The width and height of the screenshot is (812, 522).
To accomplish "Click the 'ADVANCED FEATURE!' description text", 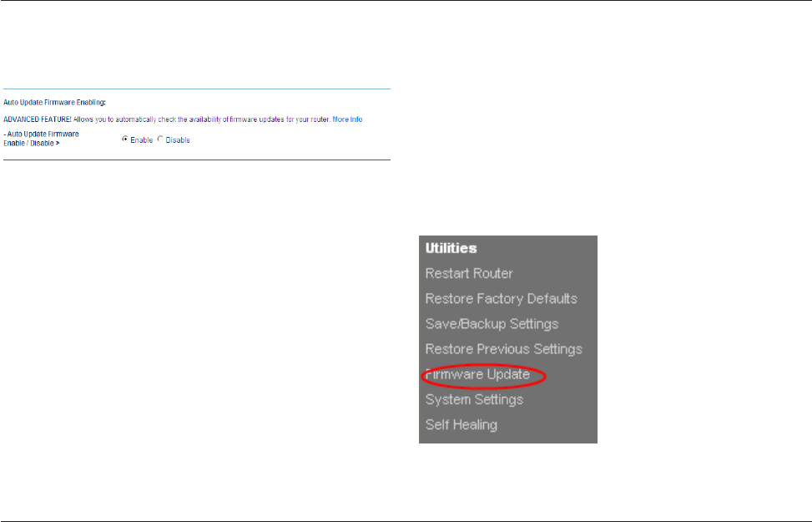I will pos(167,119).
